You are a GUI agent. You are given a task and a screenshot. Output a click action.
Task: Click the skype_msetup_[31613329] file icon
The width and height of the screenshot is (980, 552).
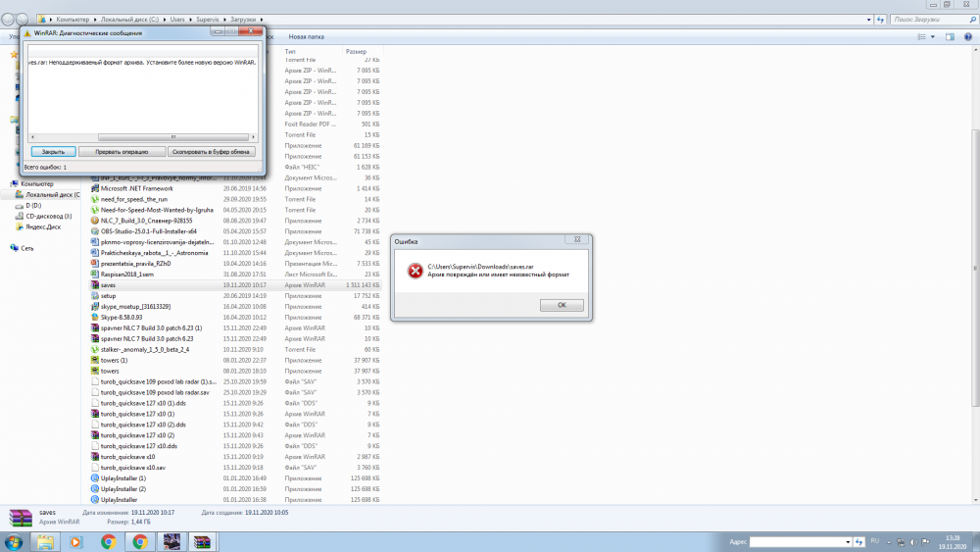pyautogui.click(x=95, y=306)
